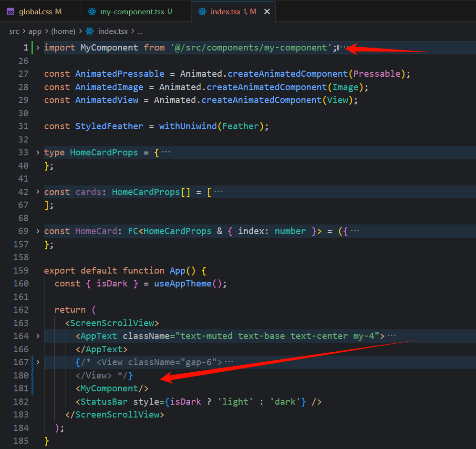This screenshot has height=449, width=476.
Task: Click the fold ellipsis after the import statement
Action: coord(344,47)
